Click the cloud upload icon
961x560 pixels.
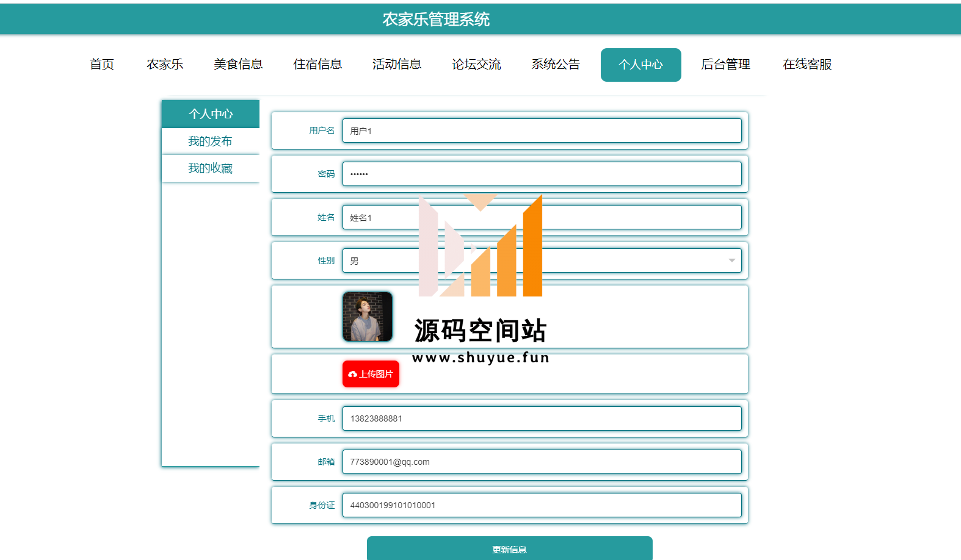point(352,374)
